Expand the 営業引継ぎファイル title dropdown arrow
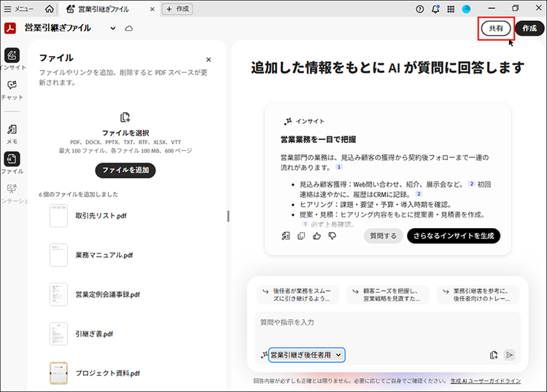The image size is (547, 392). [x=113, y=28]
